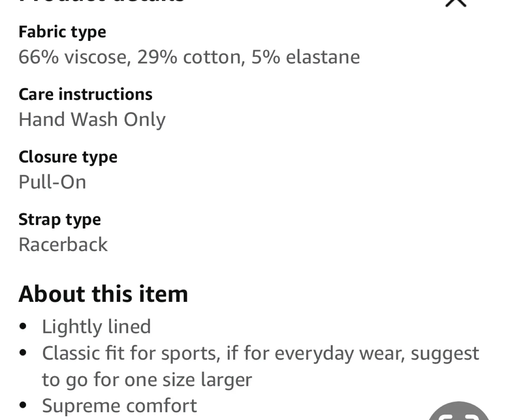Click the Fabric type label
Viewport: 508px width, 420px height.
pos(62,31)
